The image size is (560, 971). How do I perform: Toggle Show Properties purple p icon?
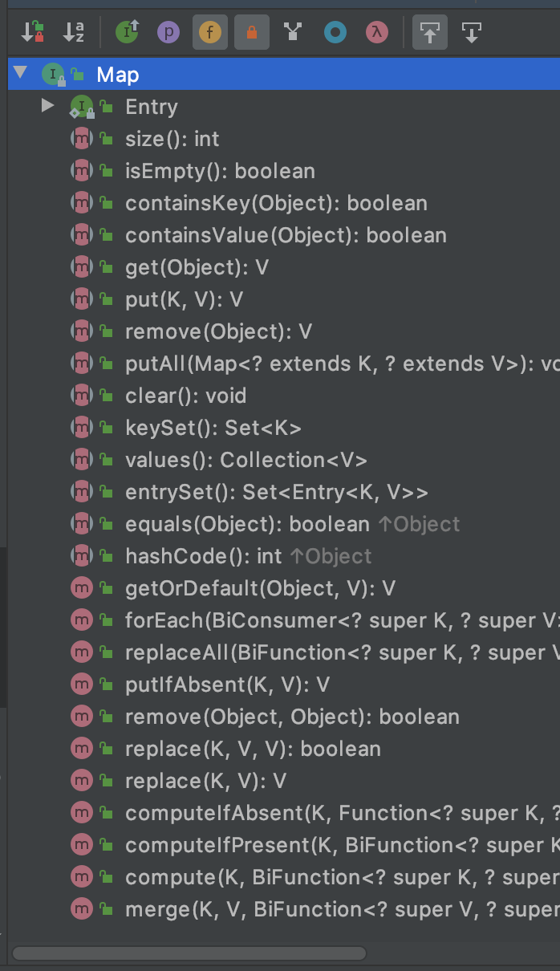click(168, 33)
